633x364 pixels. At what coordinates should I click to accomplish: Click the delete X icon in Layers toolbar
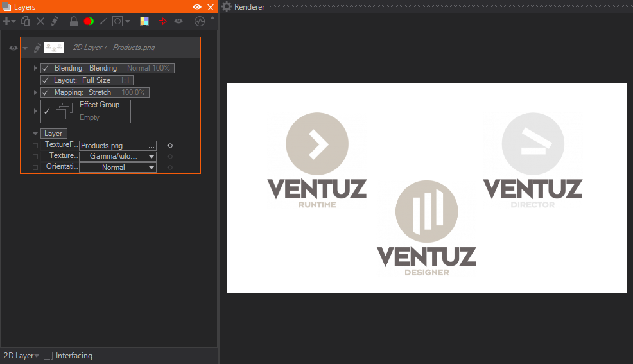tap(40, 21)
